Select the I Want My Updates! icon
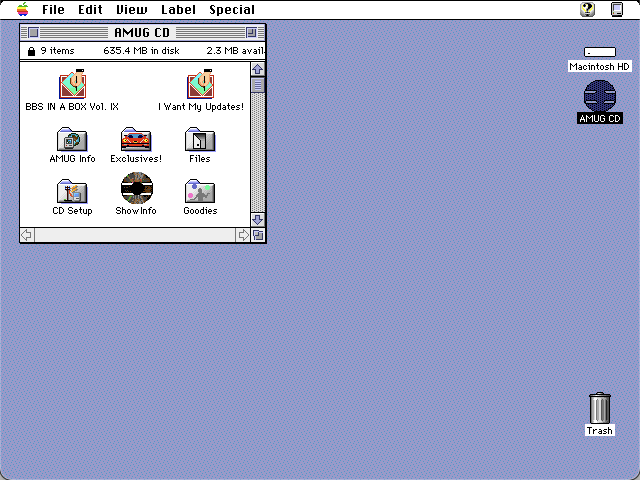The image size is (640, 480). [x=200, y=84]
